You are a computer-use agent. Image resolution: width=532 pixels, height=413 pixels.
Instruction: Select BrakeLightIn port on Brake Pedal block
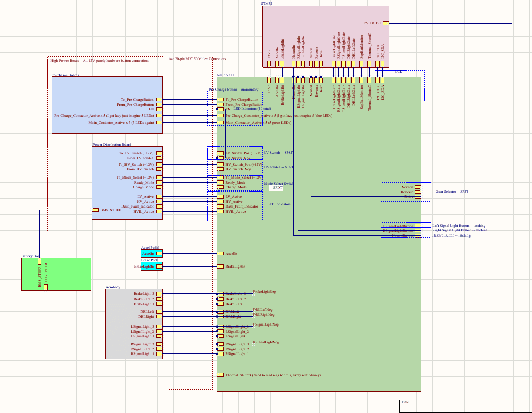point(159,267)
